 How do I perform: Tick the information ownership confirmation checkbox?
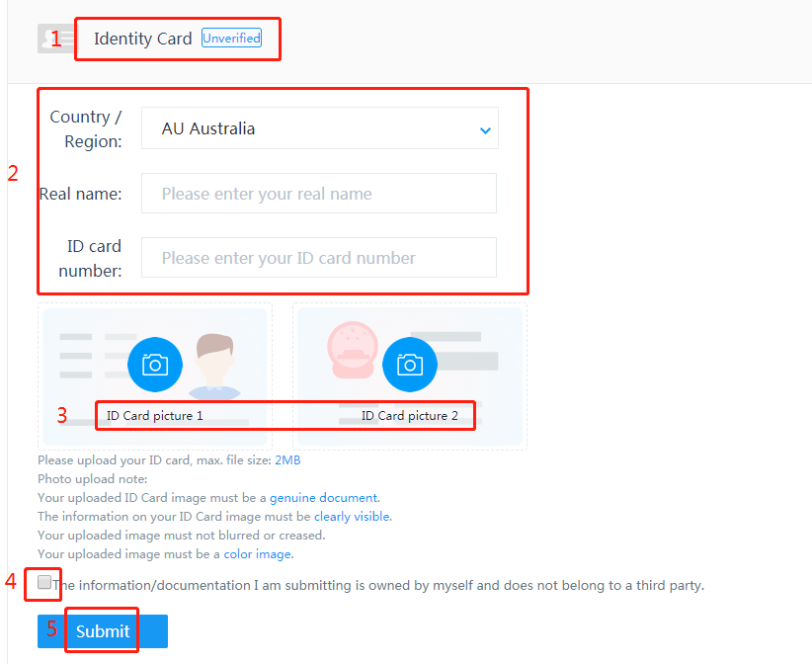coord(44,582)
